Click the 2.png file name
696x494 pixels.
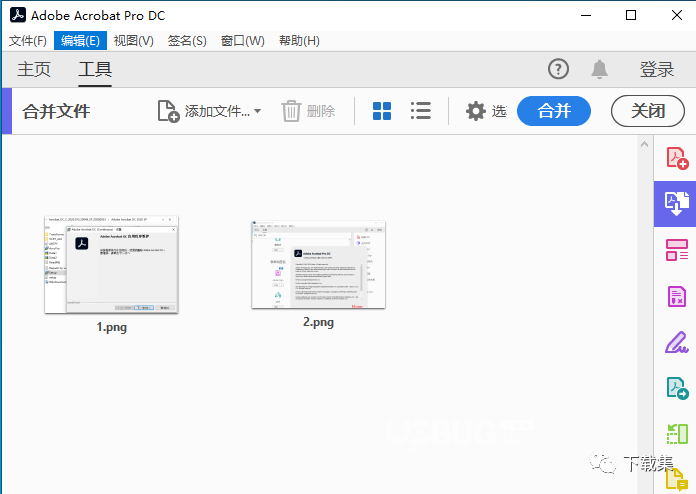(318, 322)
